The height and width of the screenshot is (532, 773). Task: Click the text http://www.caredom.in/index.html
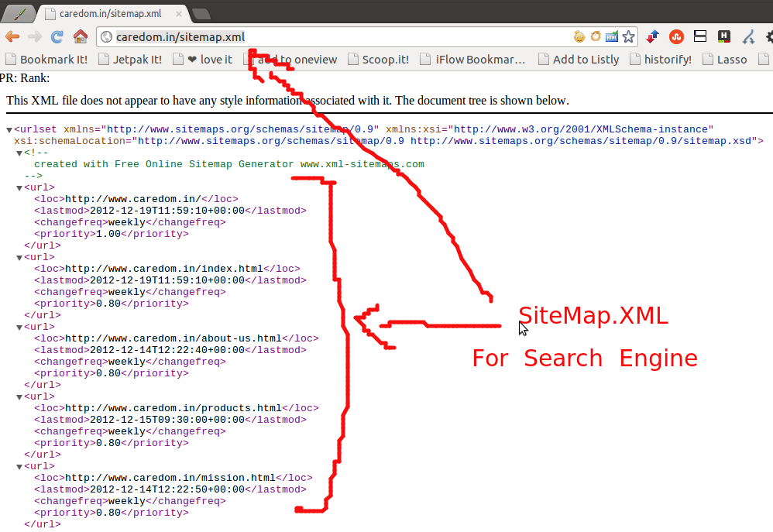164,269
